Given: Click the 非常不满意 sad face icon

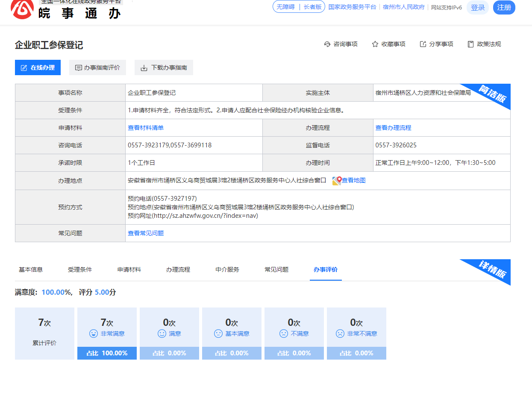Looking at the screenshot, I should coord(340,334).
